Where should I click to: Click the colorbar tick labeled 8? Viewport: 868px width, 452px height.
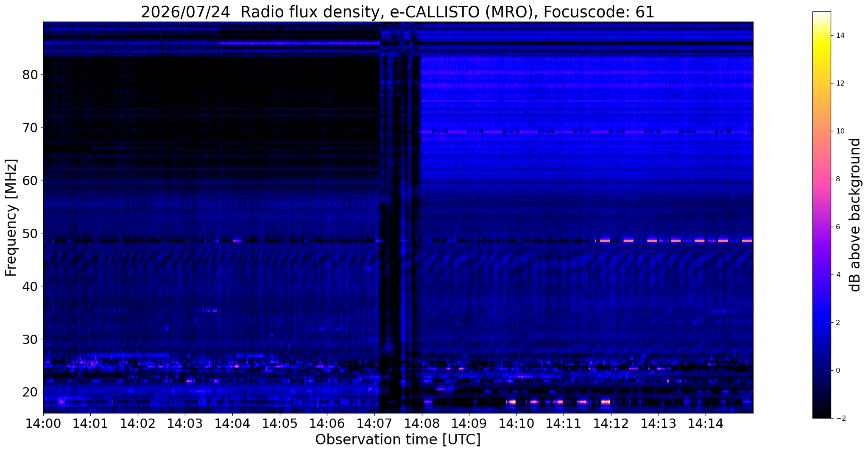(837, 179)
